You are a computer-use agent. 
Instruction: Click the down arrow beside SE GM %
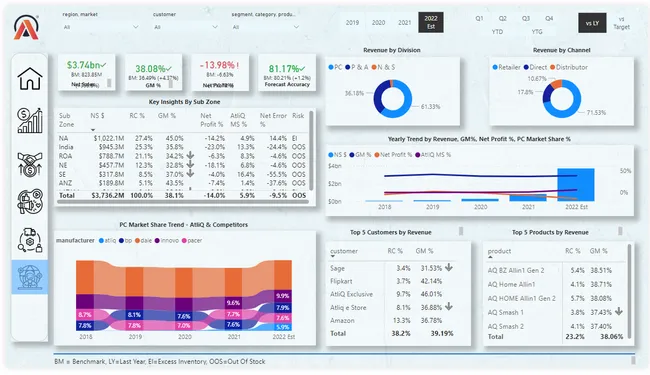pos(190,174)
